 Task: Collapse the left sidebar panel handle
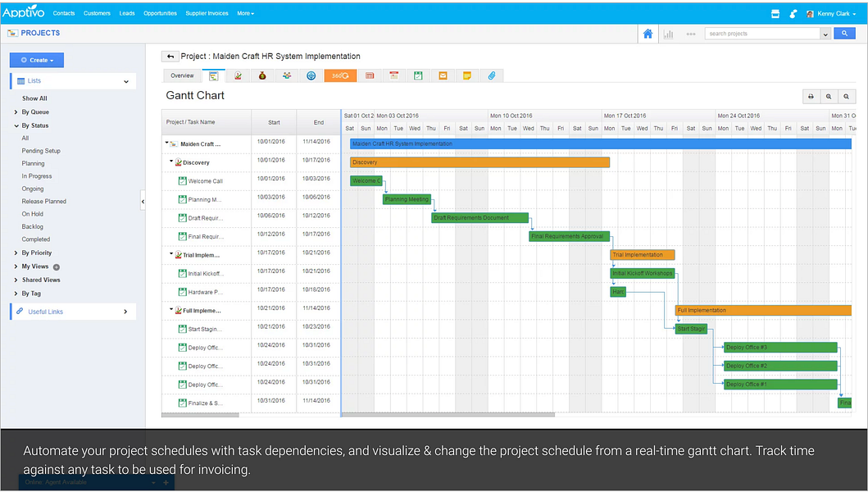click(143, 202)
